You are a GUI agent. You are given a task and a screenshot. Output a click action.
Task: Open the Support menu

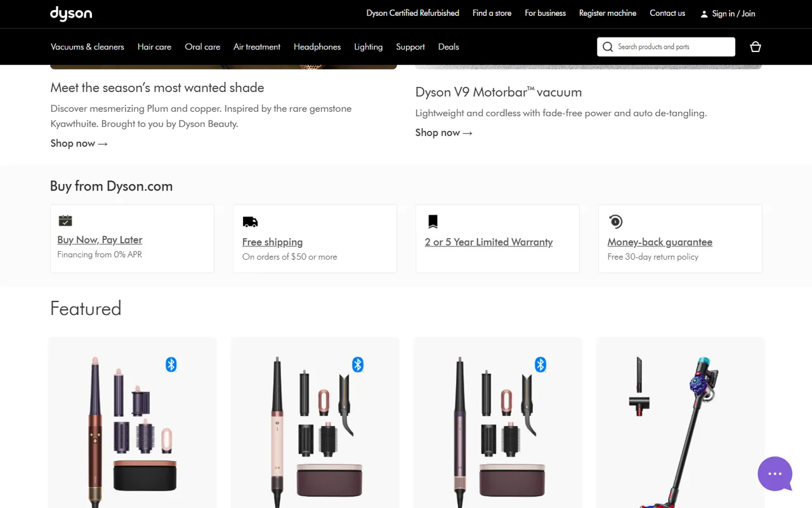(410, 47)
